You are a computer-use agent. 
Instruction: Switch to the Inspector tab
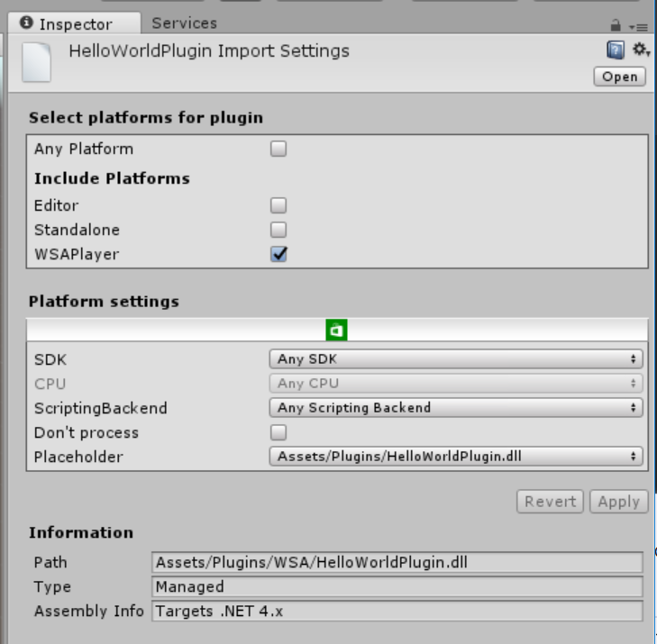click(75, 23)
